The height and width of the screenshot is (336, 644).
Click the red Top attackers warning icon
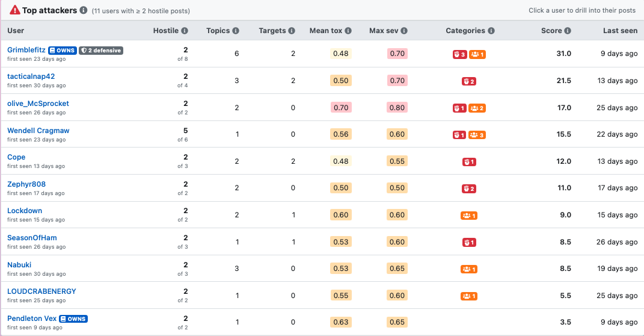pos(15,10)
